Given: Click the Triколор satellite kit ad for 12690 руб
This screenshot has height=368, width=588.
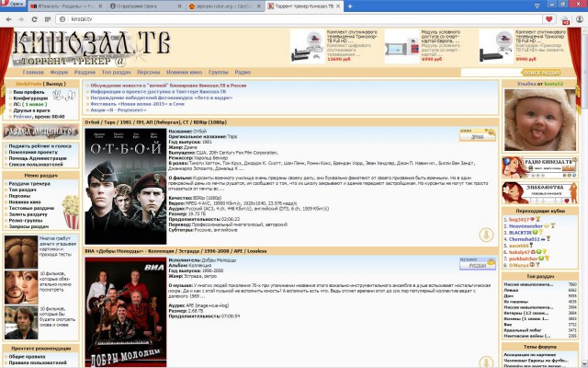Looking at the screenshot, I should (334, 46).
